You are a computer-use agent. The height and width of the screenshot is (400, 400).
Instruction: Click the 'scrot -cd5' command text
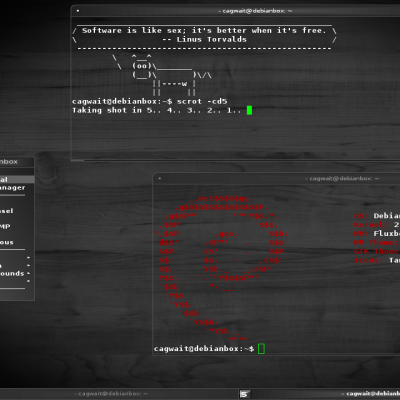(x=202, y=101)
